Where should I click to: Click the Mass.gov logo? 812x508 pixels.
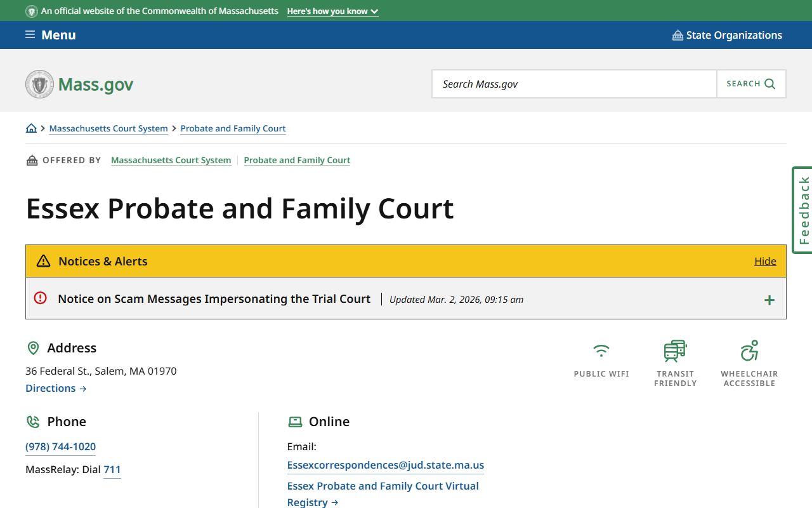pos(79,84)
